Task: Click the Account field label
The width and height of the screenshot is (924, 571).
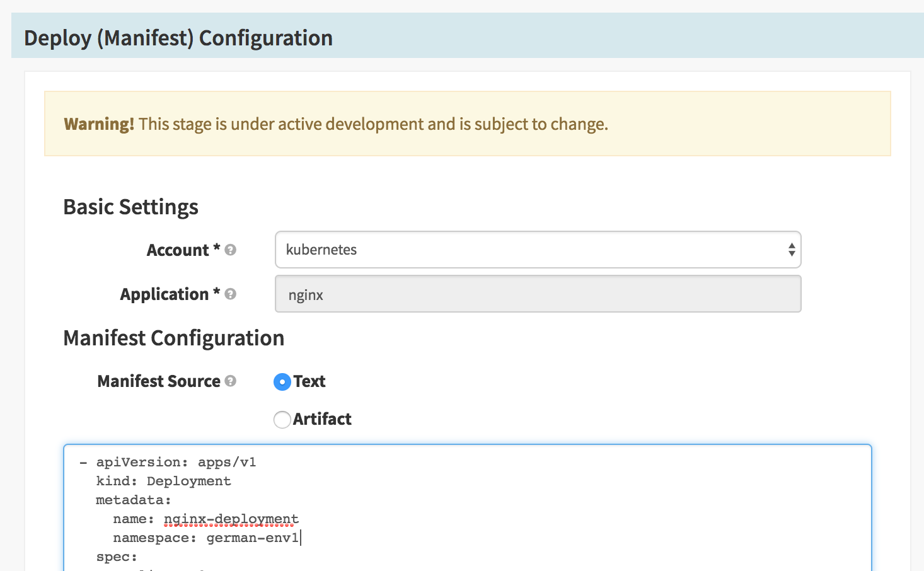Action: pos(178,250)
